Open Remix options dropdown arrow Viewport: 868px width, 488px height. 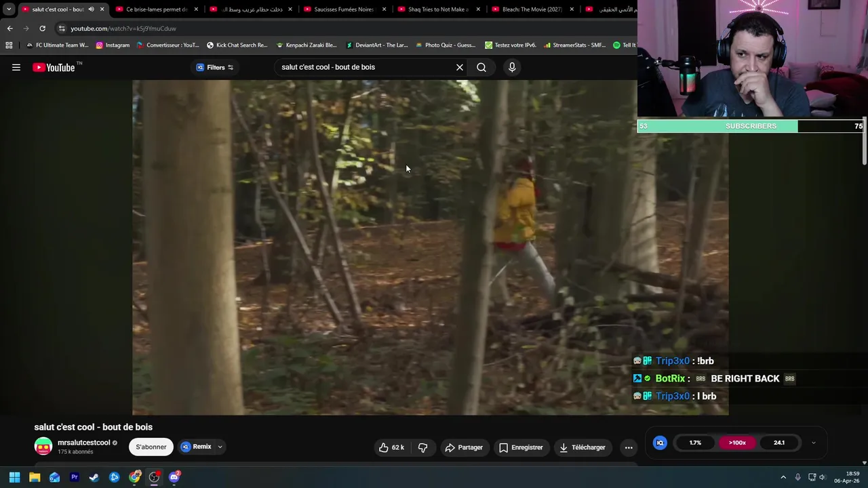pos(220,447)
